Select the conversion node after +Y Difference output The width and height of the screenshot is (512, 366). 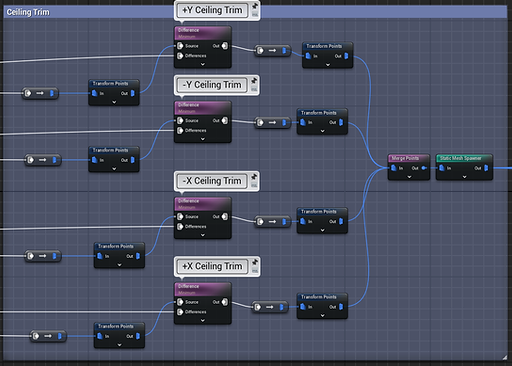[x=272, y=51]
